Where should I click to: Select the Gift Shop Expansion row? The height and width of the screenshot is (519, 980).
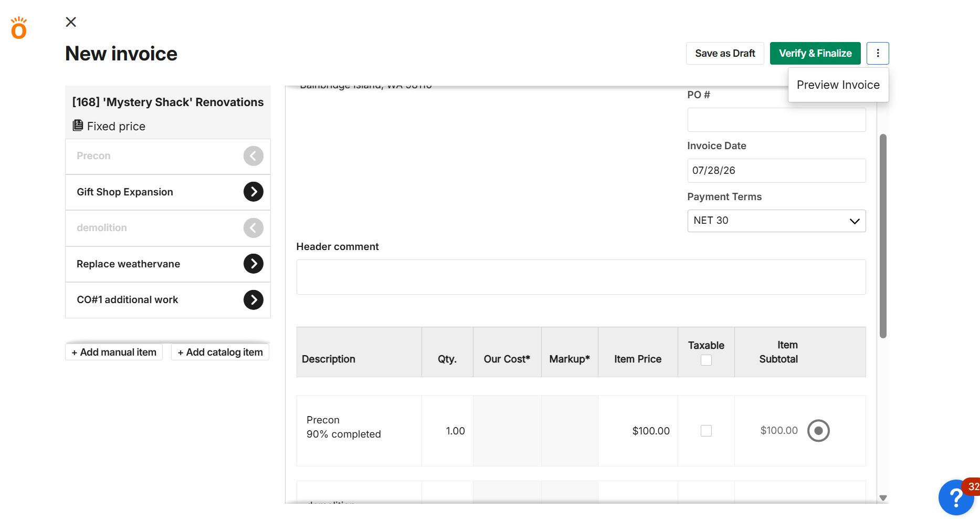click(168, 192)
